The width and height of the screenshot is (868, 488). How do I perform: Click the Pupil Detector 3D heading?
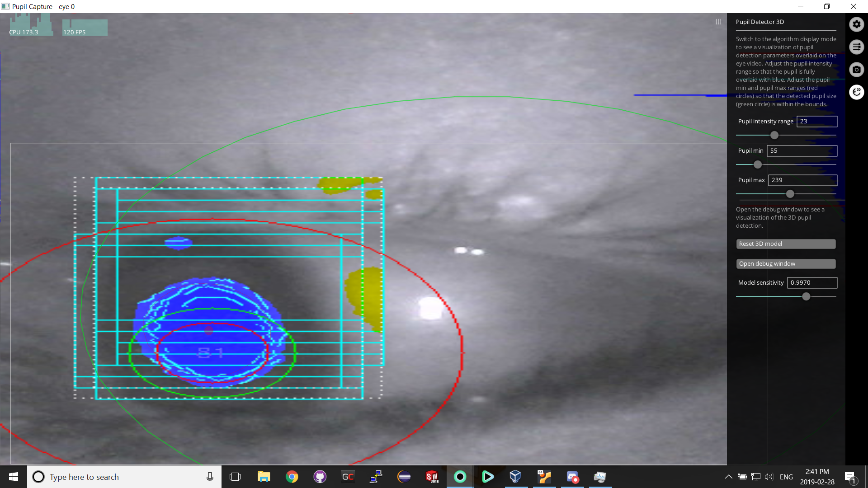(760, 22)
